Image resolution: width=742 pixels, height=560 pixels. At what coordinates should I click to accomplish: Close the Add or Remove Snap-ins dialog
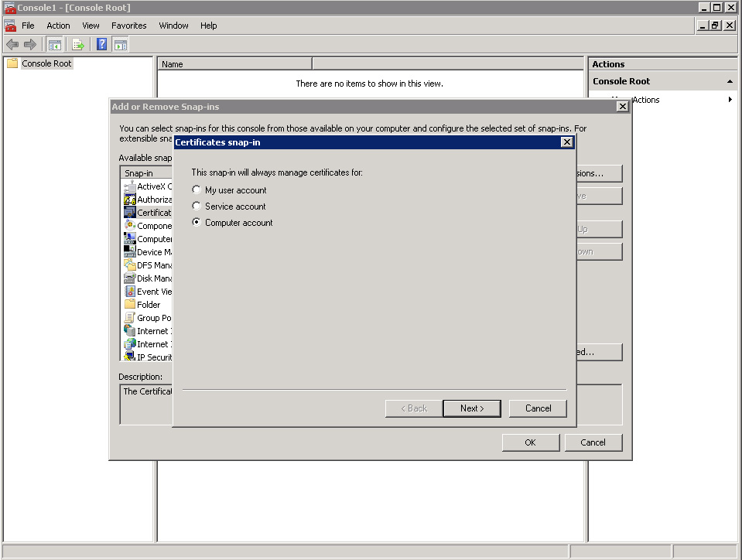click(x=622, y=107)
